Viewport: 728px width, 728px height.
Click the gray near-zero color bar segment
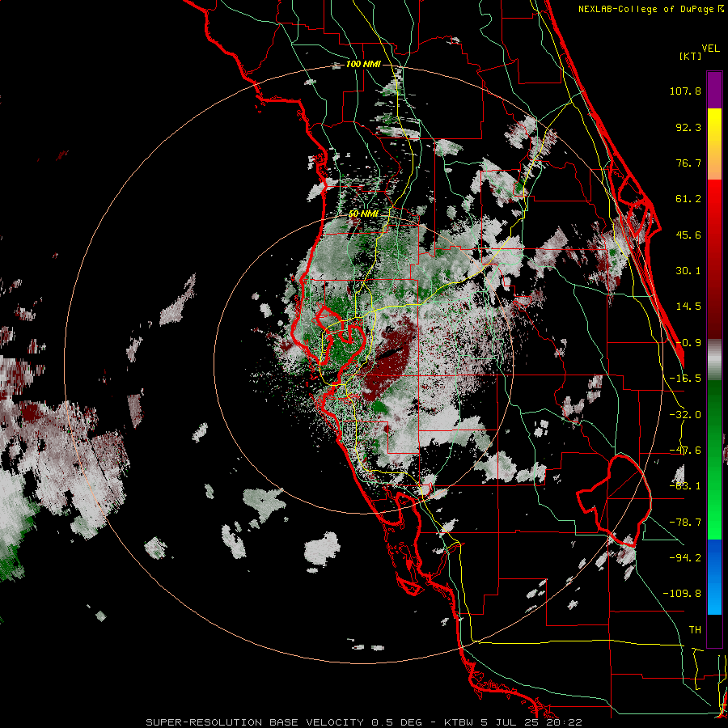pos(714,360)
